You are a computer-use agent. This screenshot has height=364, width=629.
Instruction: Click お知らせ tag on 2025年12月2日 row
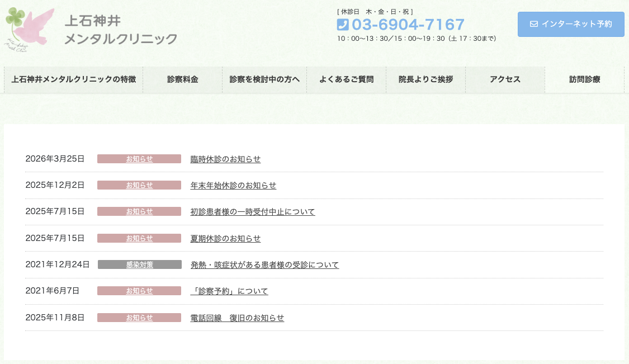139,185
